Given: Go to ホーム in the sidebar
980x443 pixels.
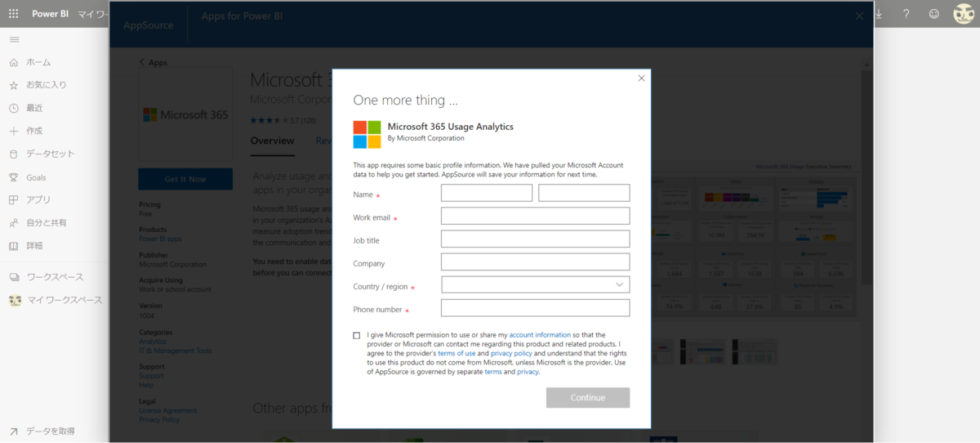Looking at the screenshot, I should pyautogui.click(x=38, y=62).
